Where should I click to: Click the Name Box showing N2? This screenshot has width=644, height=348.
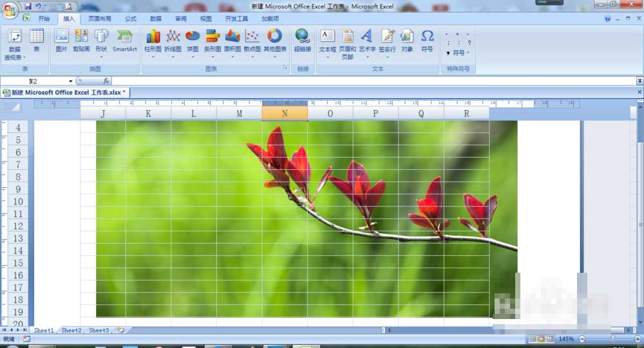coord(35,81)
